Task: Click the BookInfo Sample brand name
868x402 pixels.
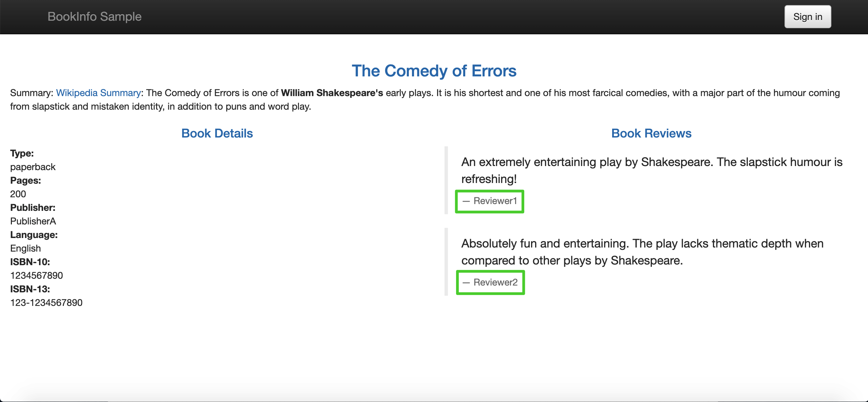Action: 94,16
